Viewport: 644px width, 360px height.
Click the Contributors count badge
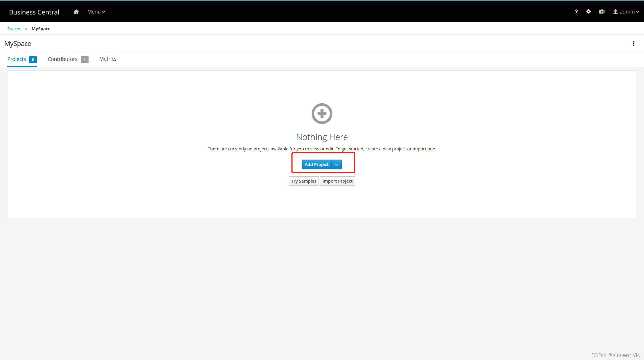[85, 60]
